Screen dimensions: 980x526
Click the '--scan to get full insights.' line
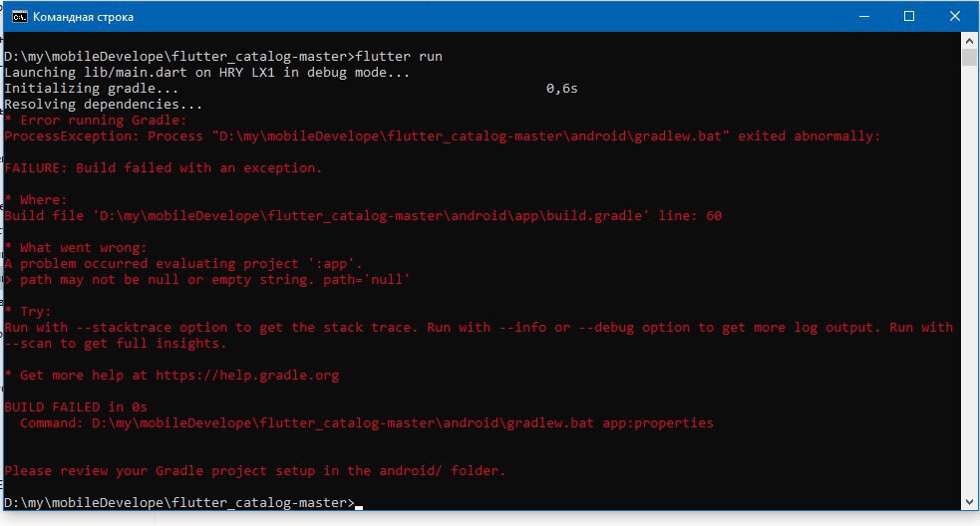[116, 343]
